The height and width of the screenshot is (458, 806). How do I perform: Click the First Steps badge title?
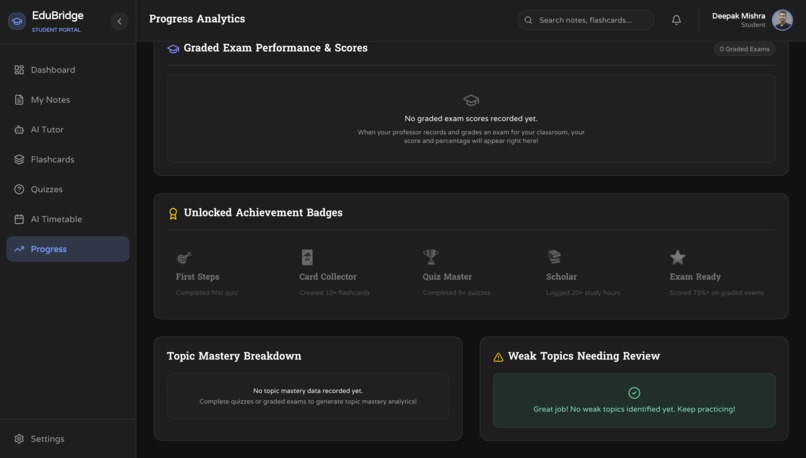tap(197, 277)
